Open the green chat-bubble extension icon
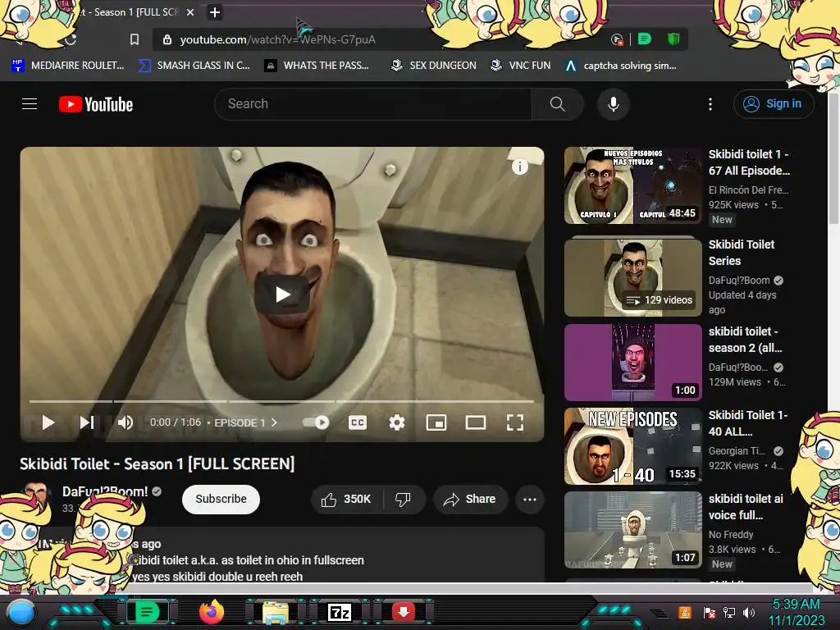The image size is (840, 630). 645,39
